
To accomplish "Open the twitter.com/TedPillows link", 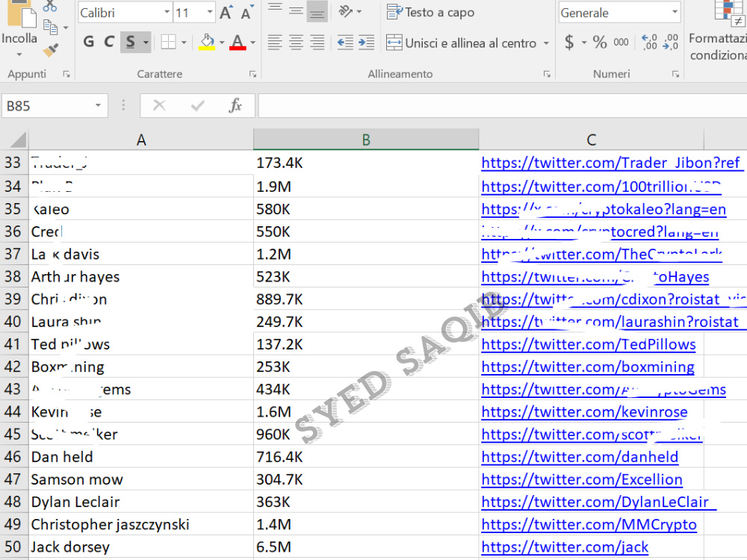I will (589, 344).
